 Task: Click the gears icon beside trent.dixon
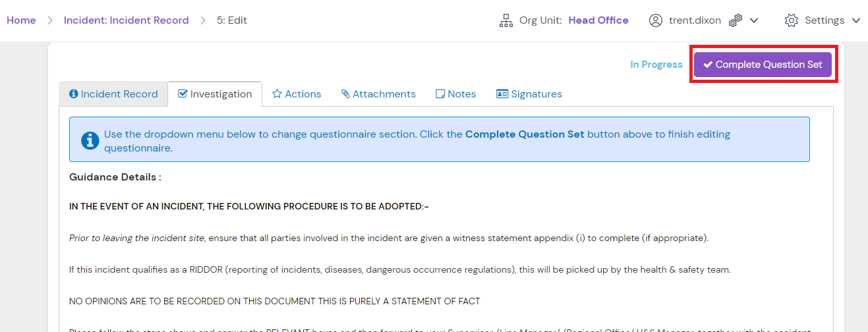736,20
